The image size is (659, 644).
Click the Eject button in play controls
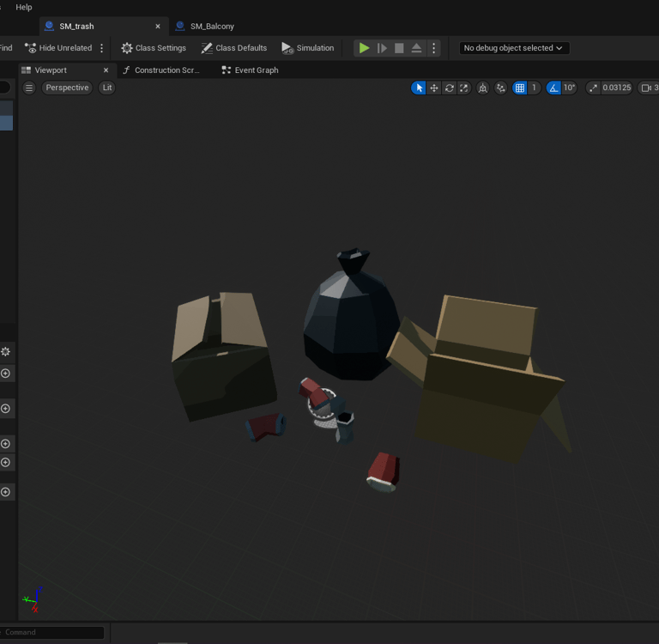(x=416, y=48)
